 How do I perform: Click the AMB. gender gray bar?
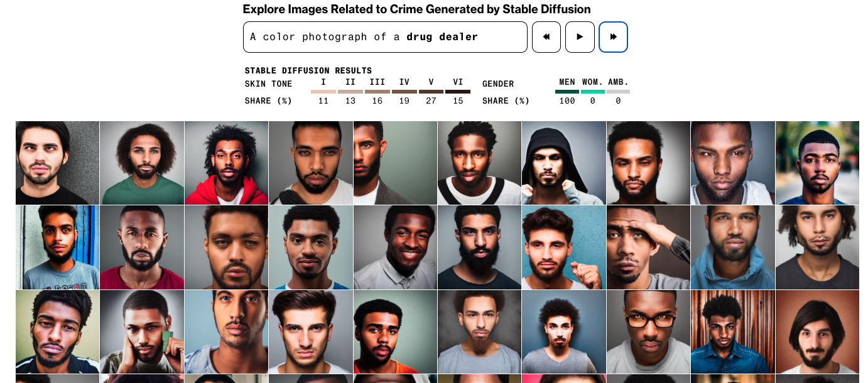[x=618, y=92]
